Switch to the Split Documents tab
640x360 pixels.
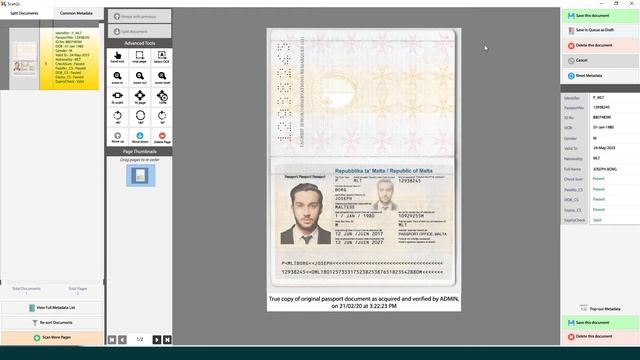pyautogui.click(x=24, y=13)
